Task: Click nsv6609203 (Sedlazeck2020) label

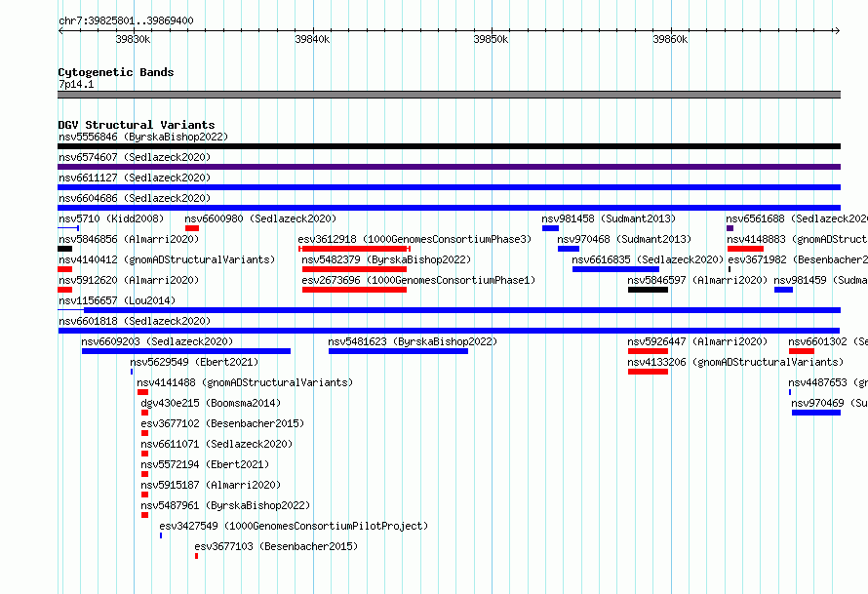Action: pos(157,341)
